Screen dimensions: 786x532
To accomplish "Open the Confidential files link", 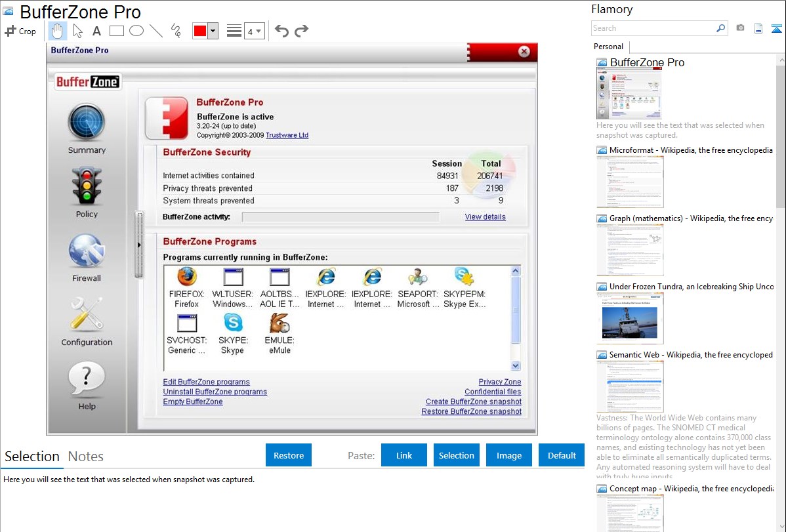I will 493,392.
